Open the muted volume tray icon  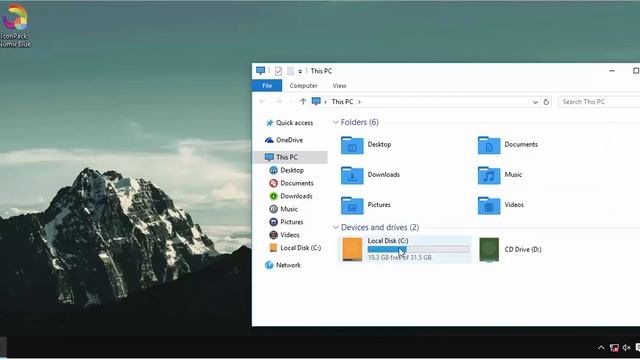point(627,348)
